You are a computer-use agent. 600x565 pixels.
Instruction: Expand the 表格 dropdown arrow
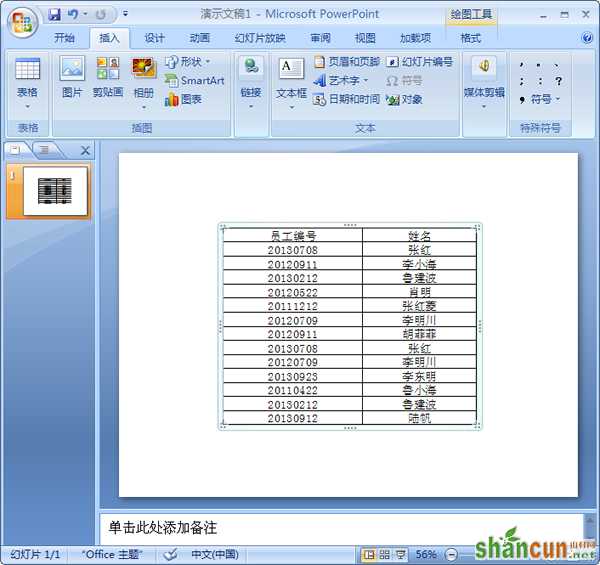[x=28, y=107]
